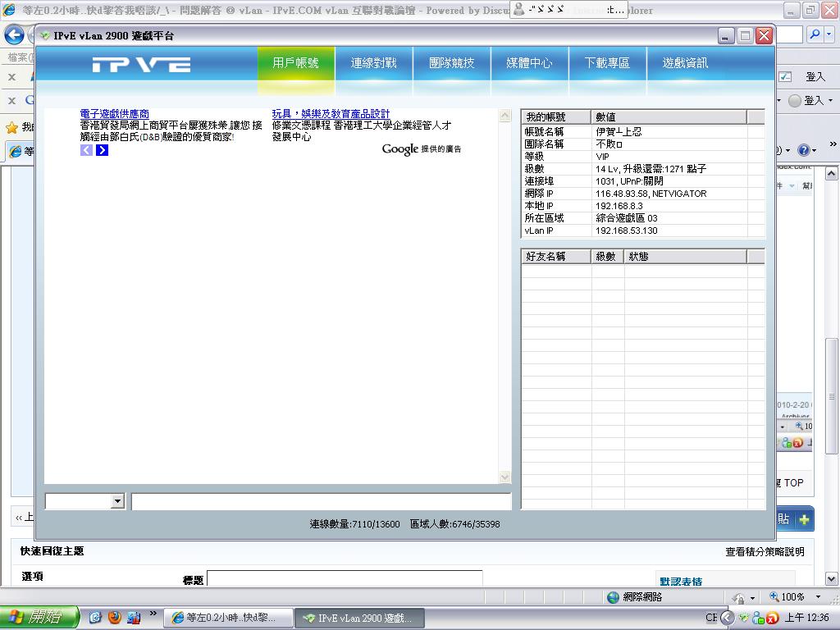
Task: Click the IE search magnifier button
Action: click(x=815, y=34)
